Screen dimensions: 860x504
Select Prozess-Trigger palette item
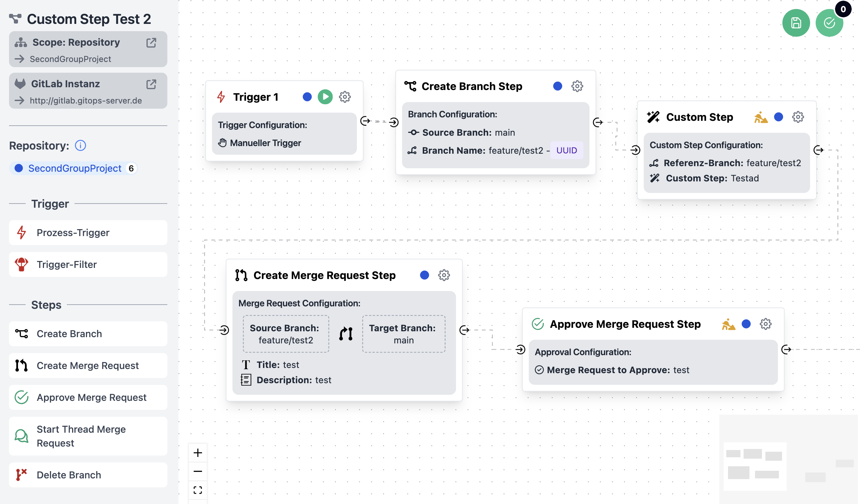pyautogui.click(x=88, y=233)
